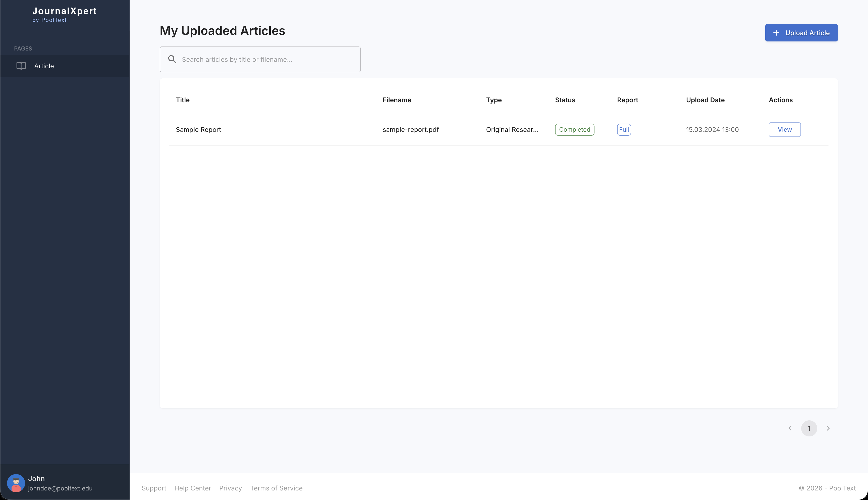This screenshot has width=868, height=500.
Task: Open the Help Center link
Action: (x=193, y=488)
